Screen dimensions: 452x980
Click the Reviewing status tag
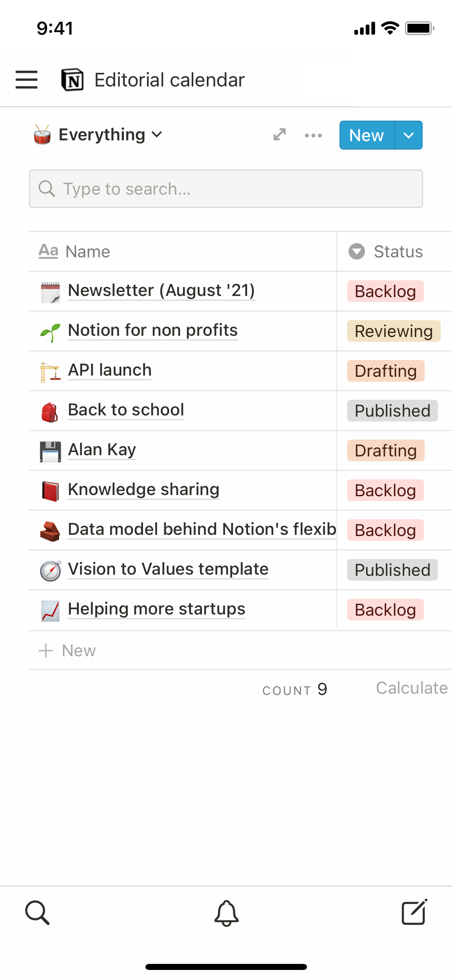coord(393,331)
